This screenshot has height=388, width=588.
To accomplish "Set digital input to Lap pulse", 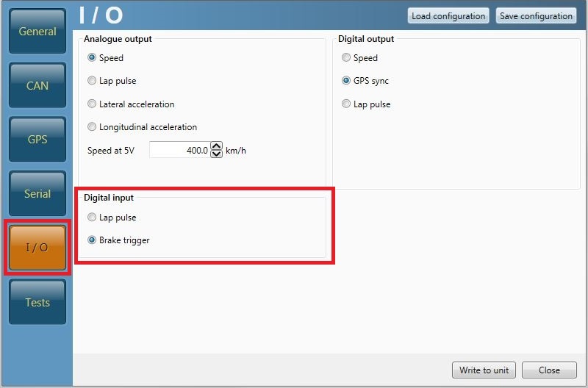I will pos(92,218).
